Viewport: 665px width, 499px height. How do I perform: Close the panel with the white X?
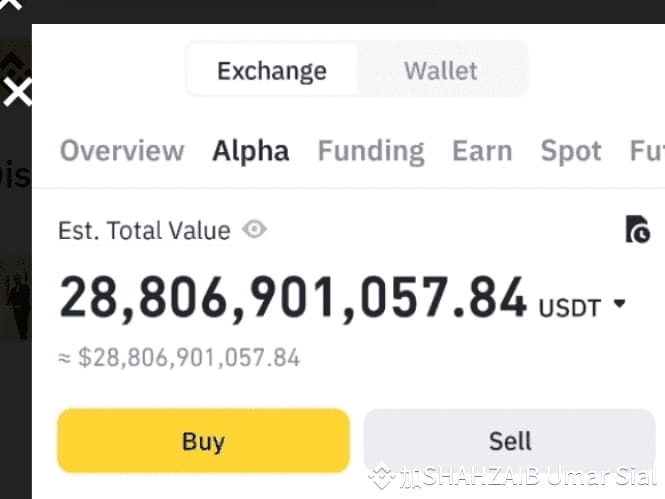(x=17, y=92)
